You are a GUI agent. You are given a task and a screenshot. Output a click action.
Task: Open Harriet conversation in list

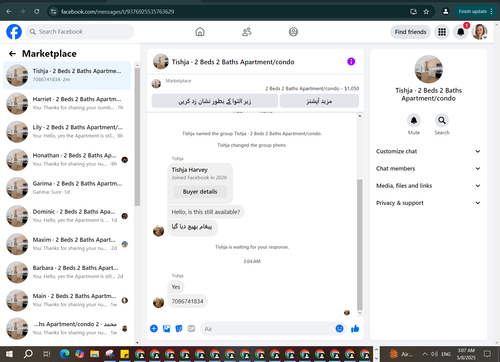(x=67, y=103)
